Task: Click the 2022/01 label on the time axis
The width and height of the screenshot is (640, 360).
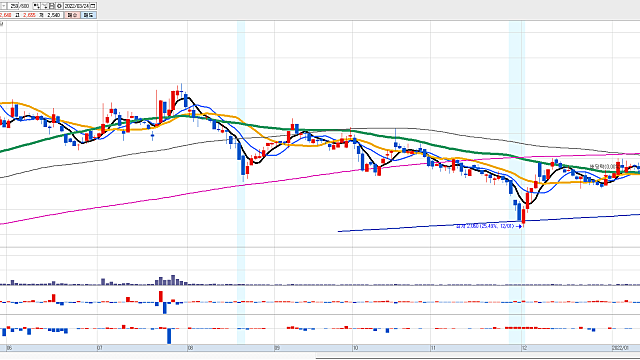Action: pyautogui.click(x=620, y=348)
